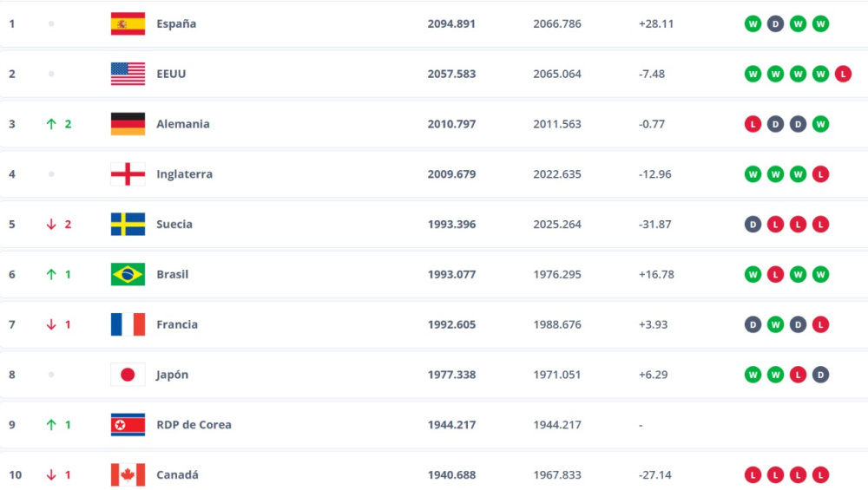Click the United States flag icon

pos(128,74)
